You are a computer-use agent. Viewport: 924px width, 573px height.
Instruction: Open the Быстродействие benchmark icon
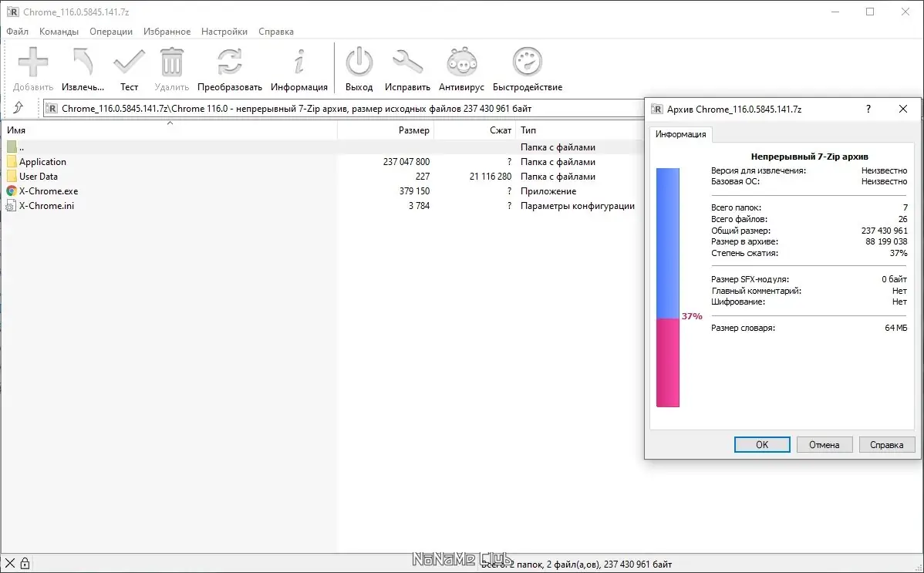pos(527,61)
